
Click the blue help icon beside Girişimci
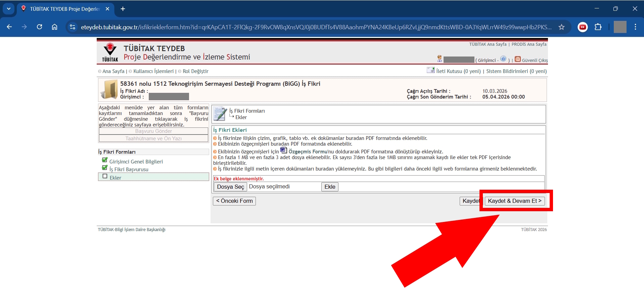coord(503,59)
